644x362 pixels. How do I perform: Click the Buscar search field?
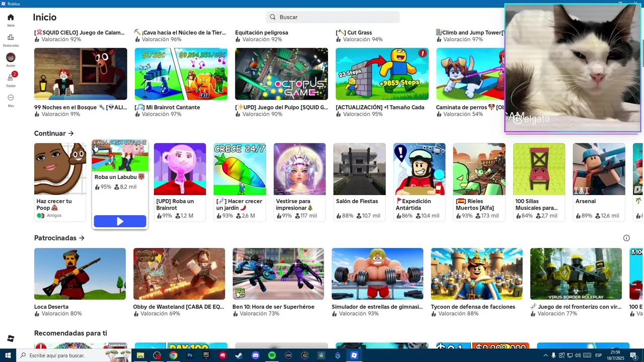click(x=333, y=17)
